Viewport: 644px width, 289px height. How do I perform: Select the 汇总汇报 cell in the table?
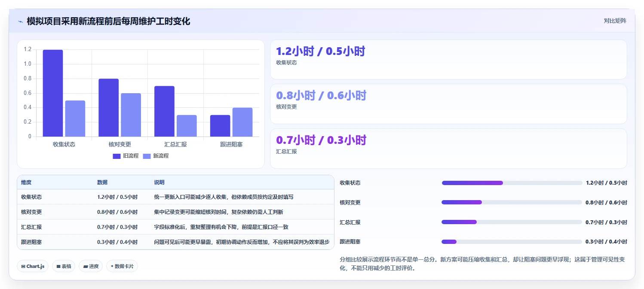pos(31,227)
